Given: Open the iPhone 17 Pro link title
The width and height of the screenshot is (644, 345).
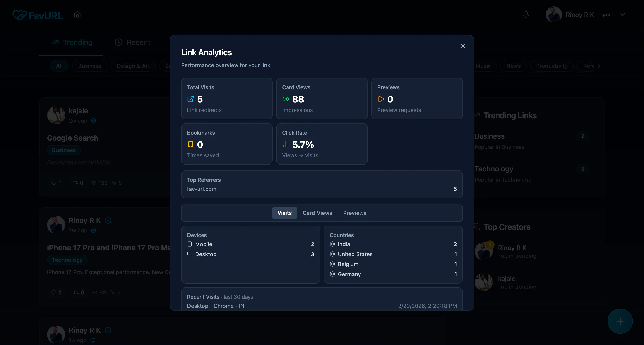Looking at the screenshot, I should click(x=108, y=248).
